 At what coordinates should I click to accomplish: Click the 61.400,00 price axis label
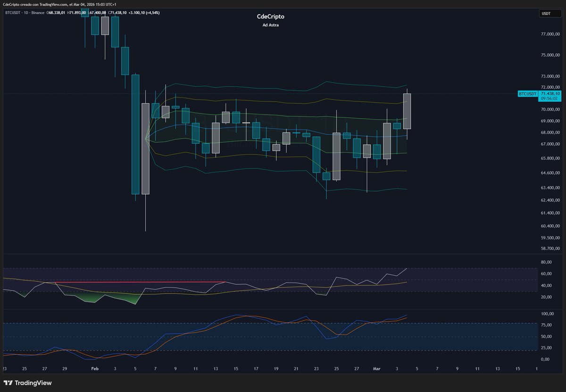[x=550, y=213]
